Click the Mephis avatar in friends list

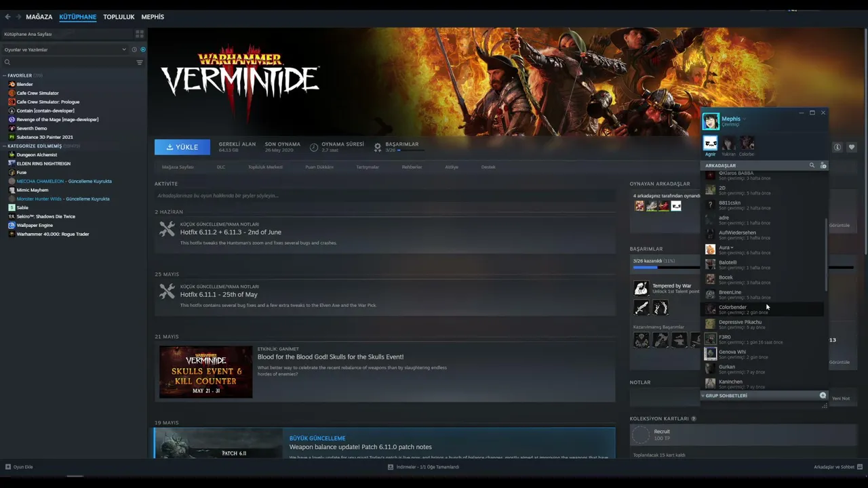(710, 121)
